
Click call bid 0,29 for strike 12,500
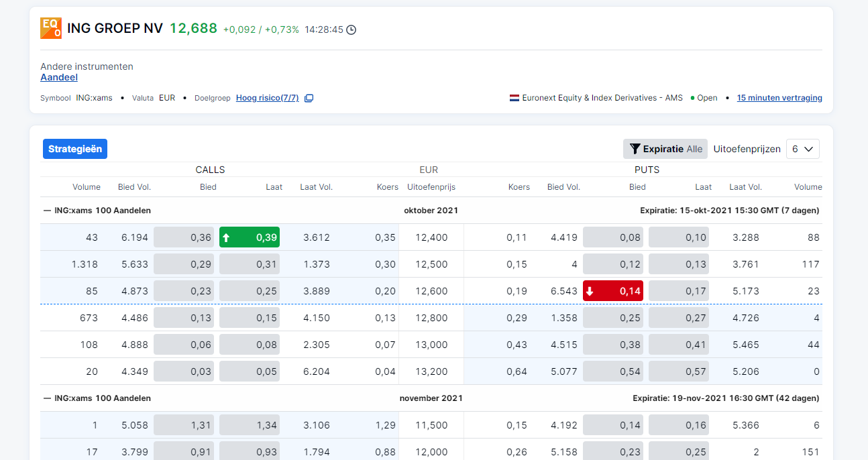[x=184, y=264]
